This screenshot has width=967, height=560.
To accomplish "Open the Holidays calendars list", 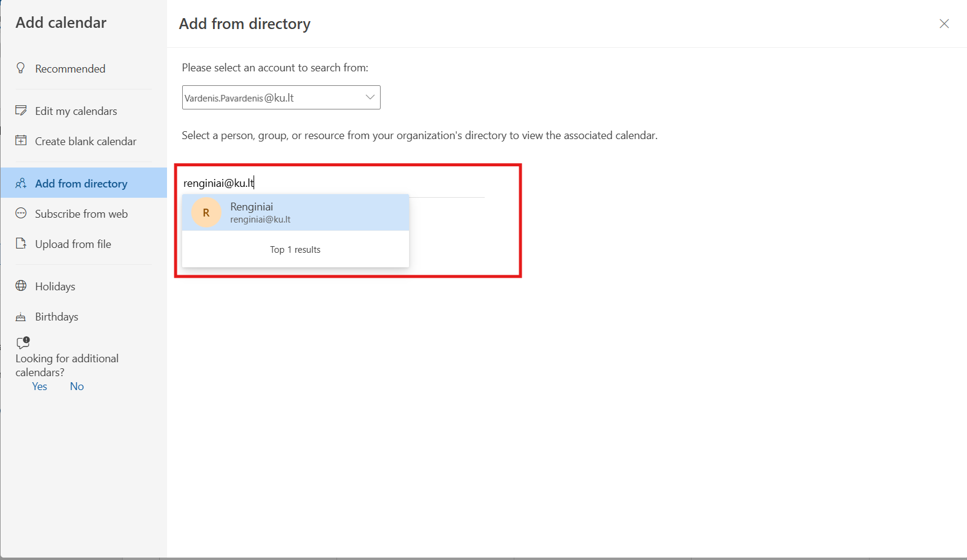I will (84, 286).
